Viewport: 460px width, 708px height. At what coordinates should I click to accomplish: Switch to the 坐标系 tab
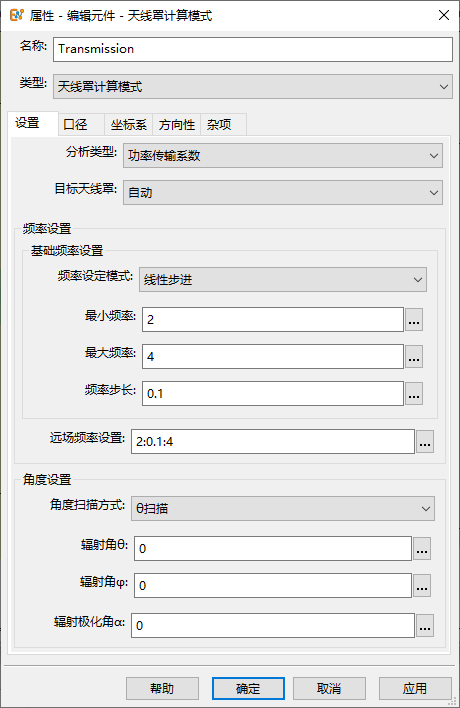click(x=129, y=125)
